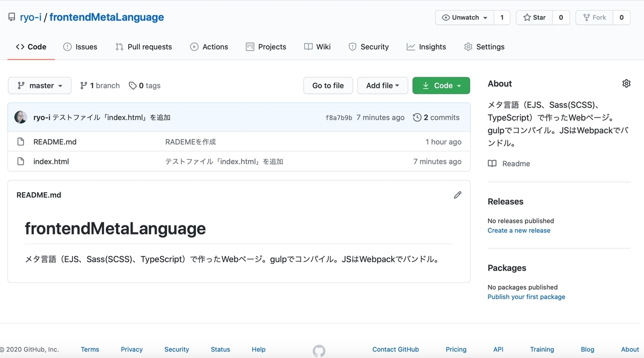Open Terms in the footer
The image size is (644, 358).
pos(90,349)
